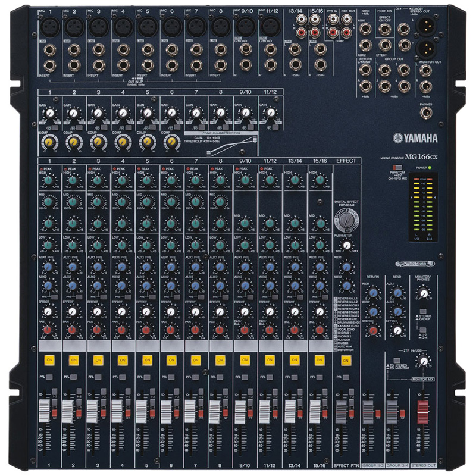Click the MONITOR/PHONES level knob

click(424, 293)
